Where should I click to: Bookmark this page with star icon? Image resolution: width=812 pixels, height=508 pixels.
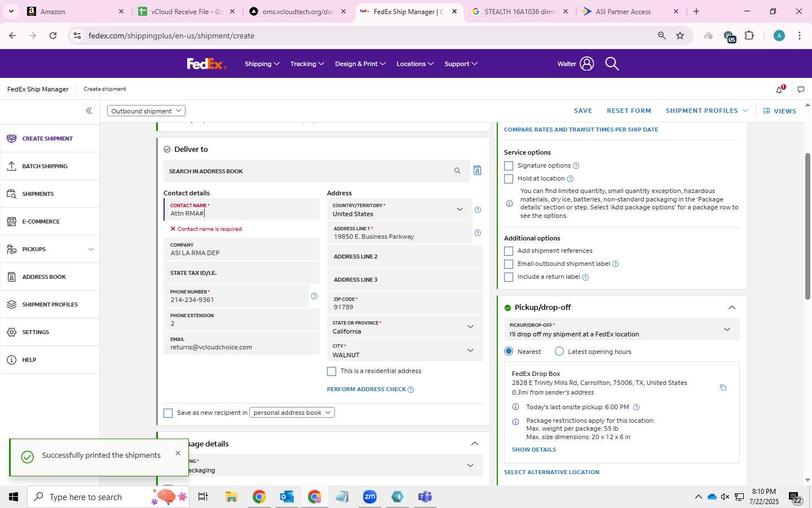coord(680,36)
